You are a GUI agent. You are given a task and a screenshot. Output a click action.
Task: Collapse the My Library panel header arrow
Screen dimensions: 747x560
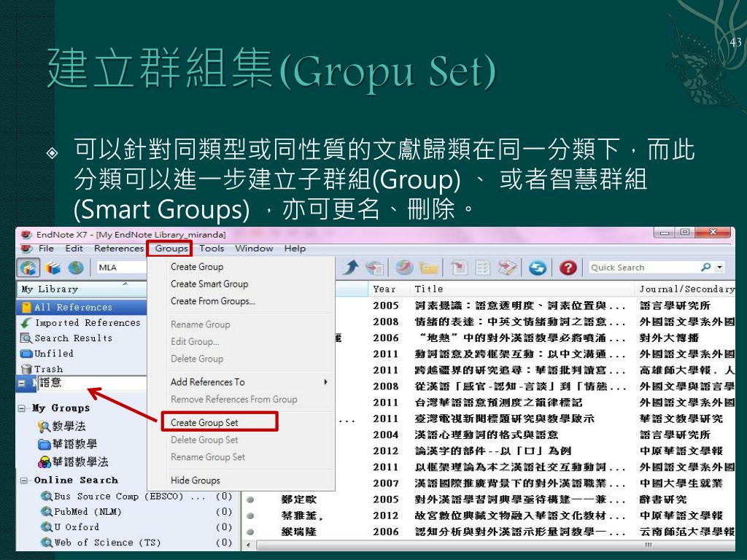pos(125,284)
